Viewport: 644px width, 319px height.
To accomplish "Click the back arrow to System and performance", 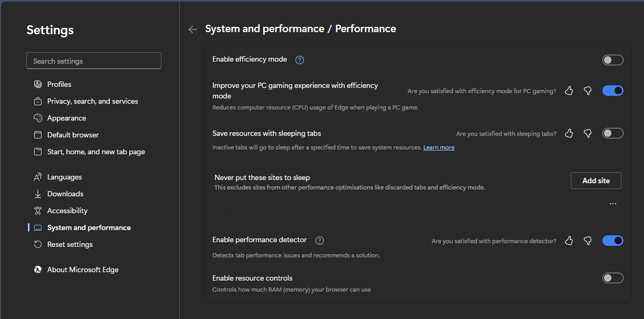I will point(192,29).
